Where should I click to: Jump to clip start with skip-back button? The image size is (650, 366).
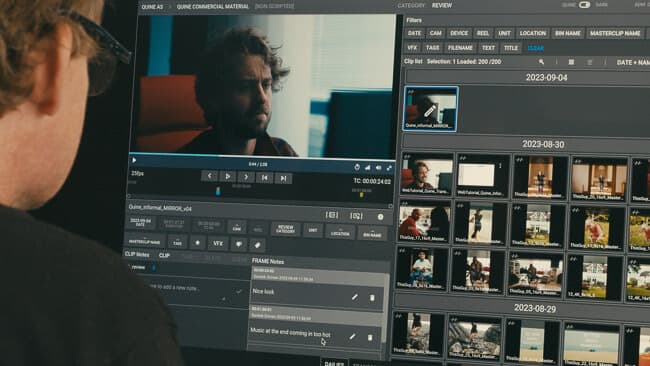[x=264, y=177]
